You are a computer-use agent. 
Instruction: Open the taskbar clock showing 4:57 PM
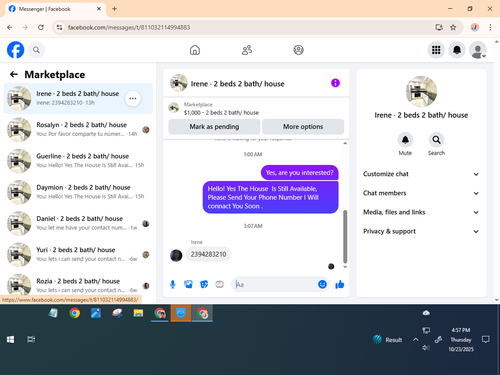click(461, 340)
